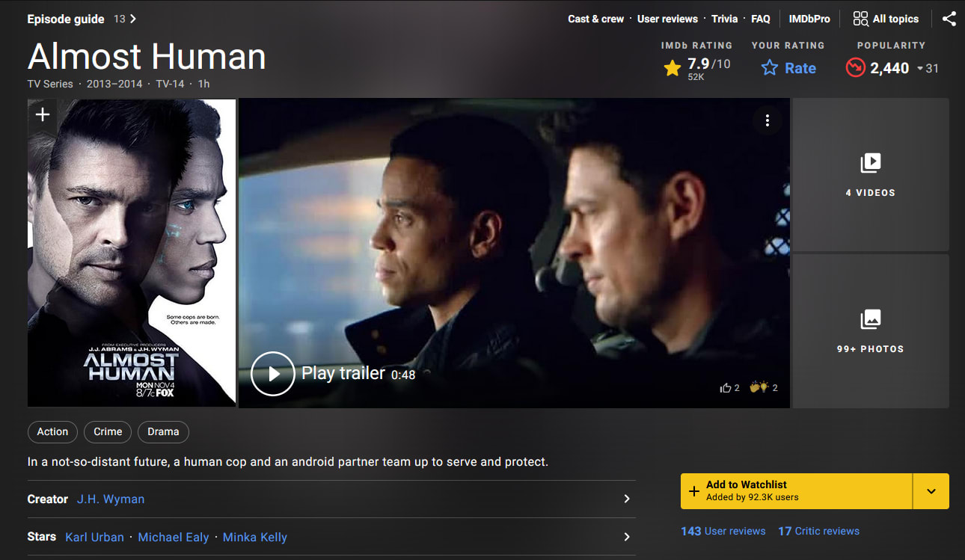Image resolution: width=965 pixels, height=560 pixels.
Task: Open 143 User reviews link
Action: point(723,531)
